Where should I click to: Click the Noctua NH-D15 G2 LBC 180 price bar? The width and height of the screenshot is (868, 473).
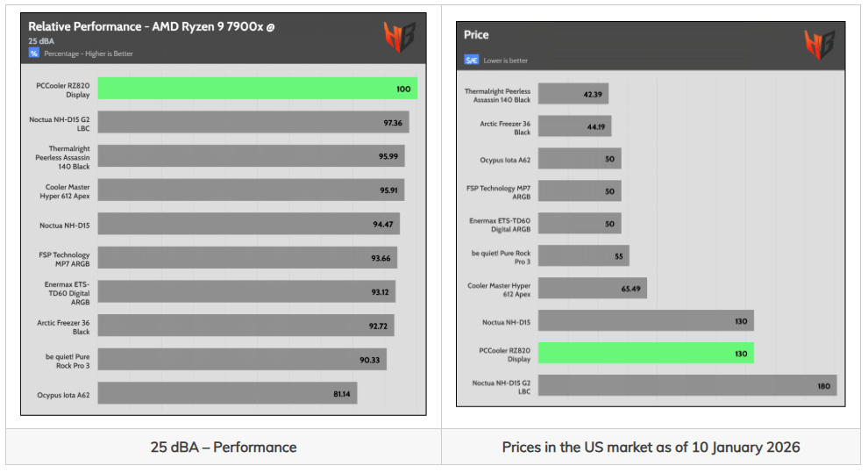(687, 385)
